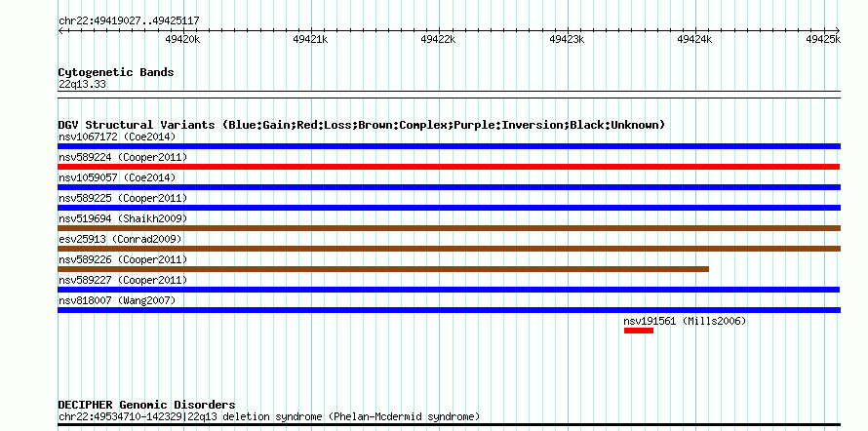
Task: Click the blue bar under nsv1059057
Action: [449, 187]
